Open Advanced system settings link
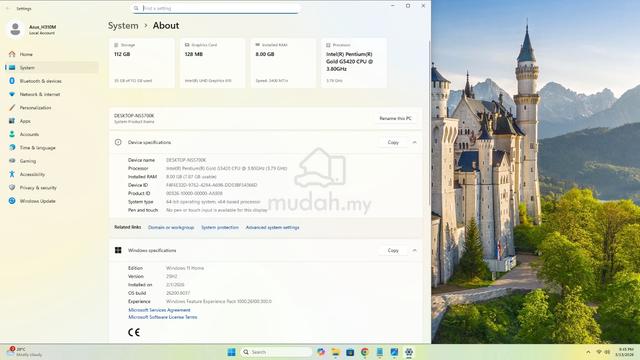This screenshot has height=360, width=640. 273,227
